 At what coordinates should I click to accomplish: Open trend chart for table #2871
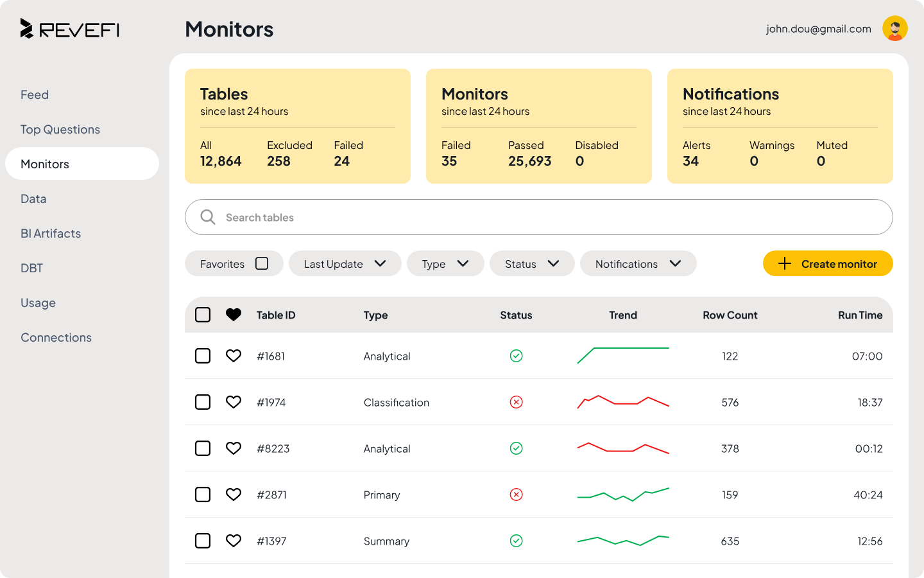pos(623,495)
